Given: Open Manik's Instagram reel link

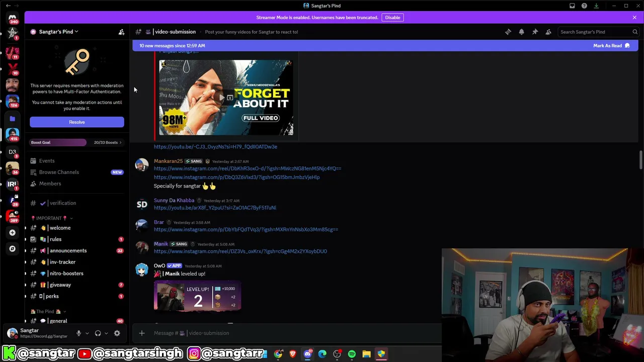Looking at the screenshot, I should 240,251.
